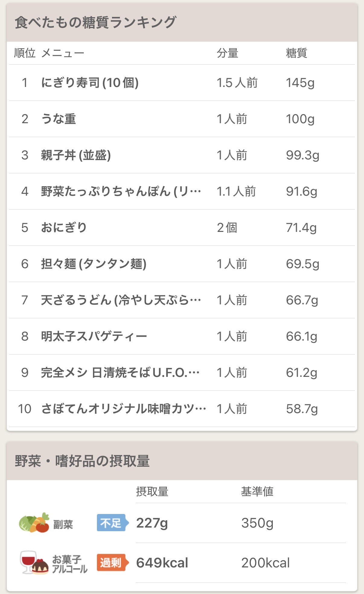Expand truncated 天ざるうどん item name
Image resolution: width=364 pixels, height=594 pixels.
(x=121, y=300)
